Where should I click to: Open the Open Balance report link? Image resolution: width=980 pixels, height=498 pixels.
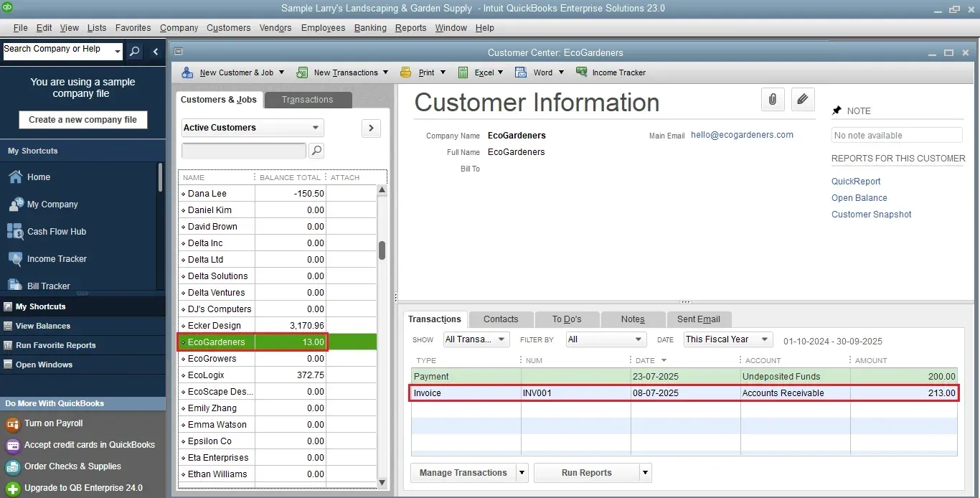click(859, 198)
